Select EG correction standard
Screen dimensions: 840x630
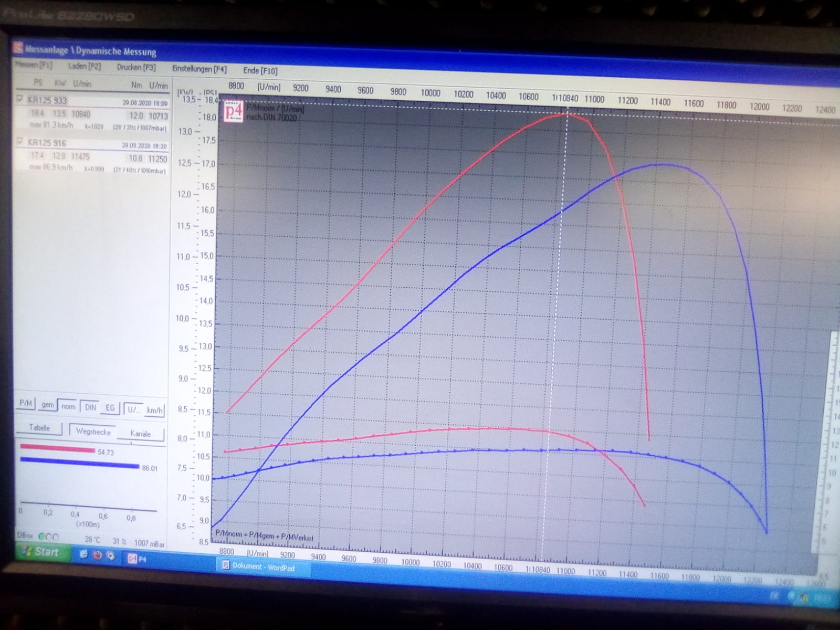(110, 408)
